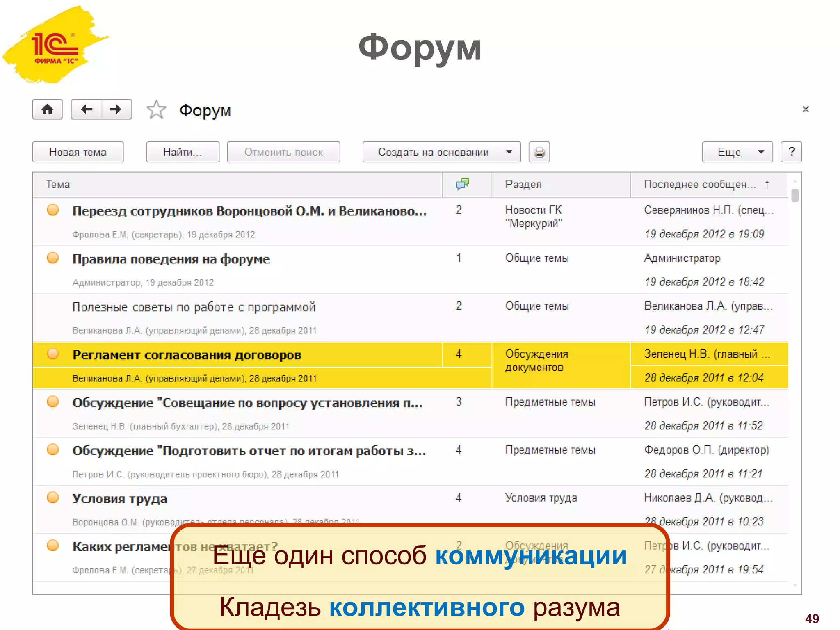Click orange marker of Обсуждение "Подготовить отчет topic
Viewport: 840px width, 630px height.
52,450
